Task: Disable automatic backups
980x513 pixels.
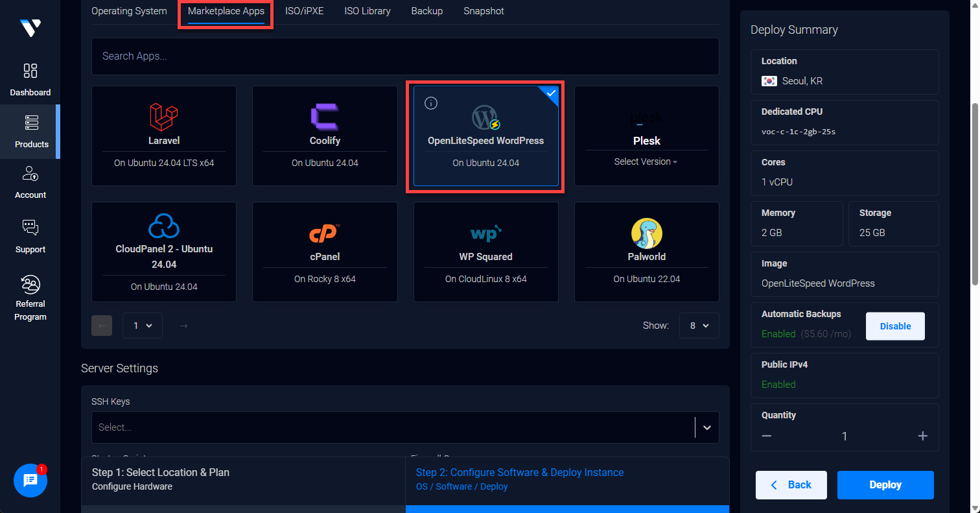Action: (x=895, y=326)
